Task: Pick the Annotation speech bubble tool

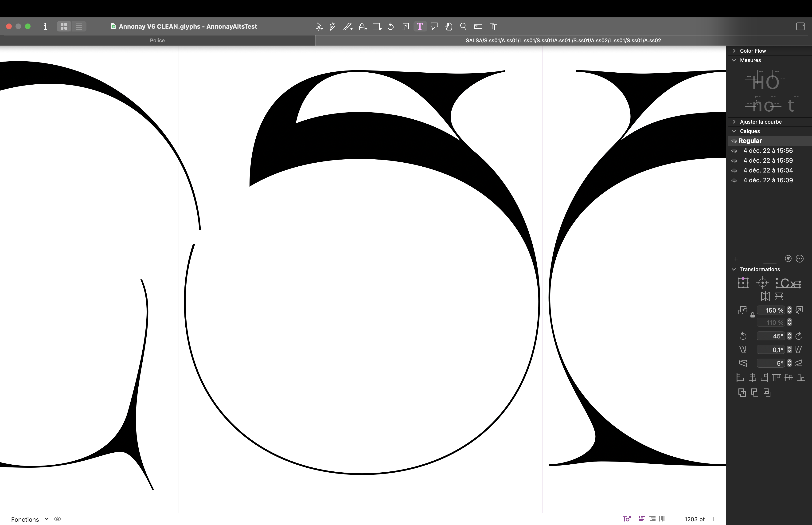Action: click(434, 27)
